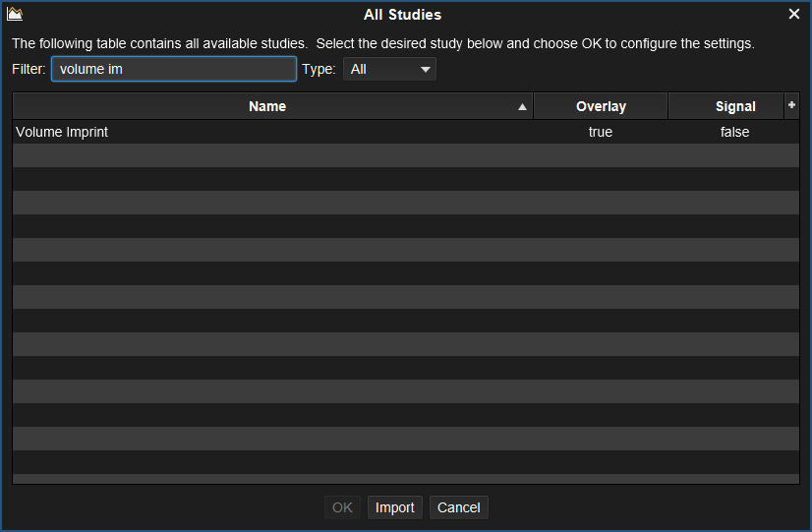
Task: Click the application chart icon in title bar
Action: (x=15, y=14)
